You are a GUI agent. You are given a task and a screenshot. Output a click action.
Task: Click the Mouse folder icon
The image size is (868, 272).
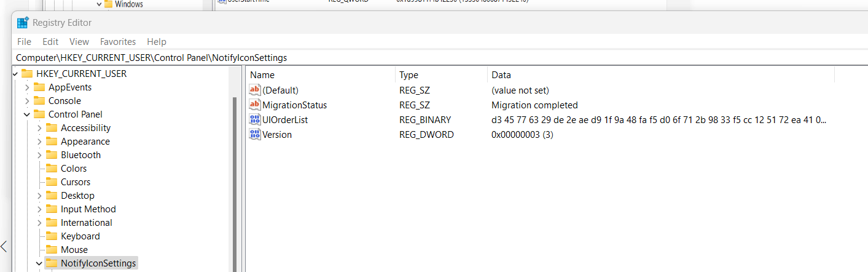(x=52, y=250)
